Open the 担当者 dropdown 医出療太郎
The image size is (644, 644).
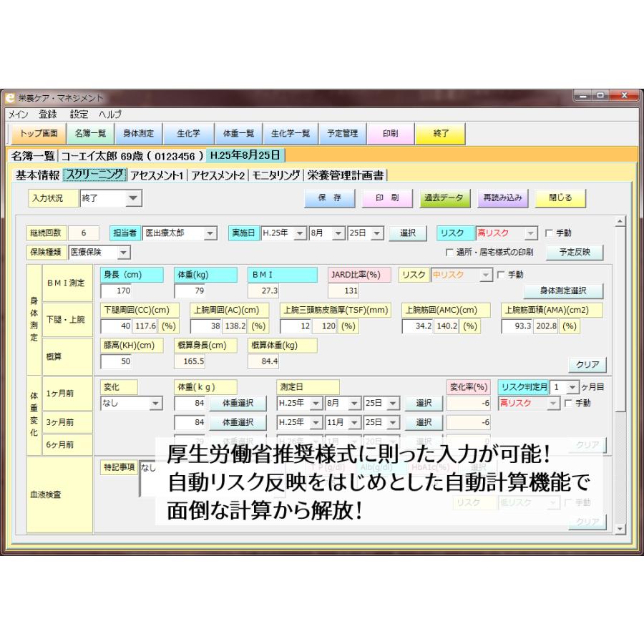click(x=209, y=233)
